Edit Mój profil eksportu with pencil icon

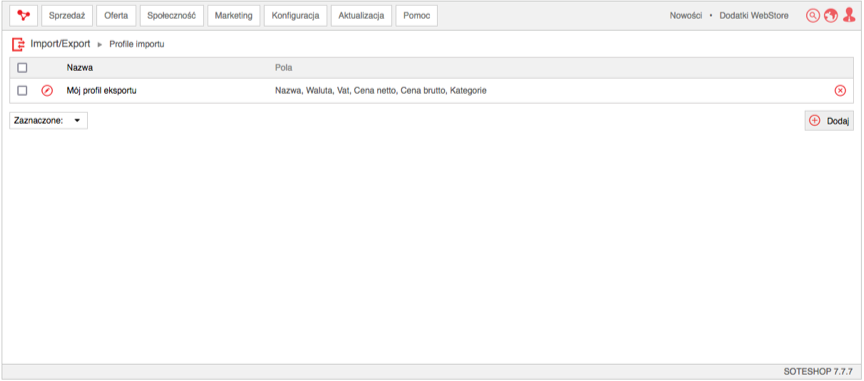coord(47,91)
